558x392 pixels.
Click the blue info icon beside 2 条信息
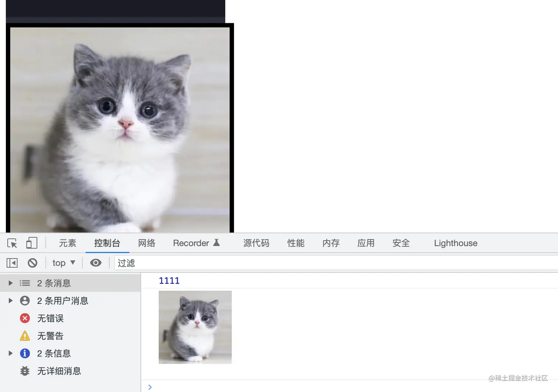(25, 353)
